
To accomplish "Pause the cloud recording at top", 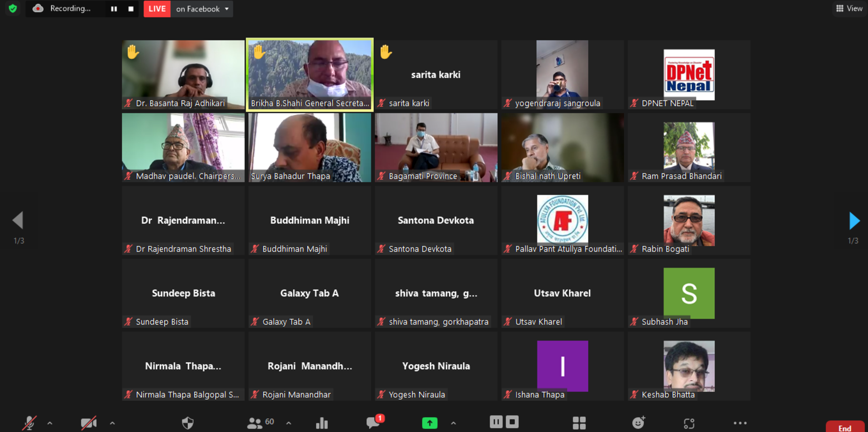I will tap(114, 9).
